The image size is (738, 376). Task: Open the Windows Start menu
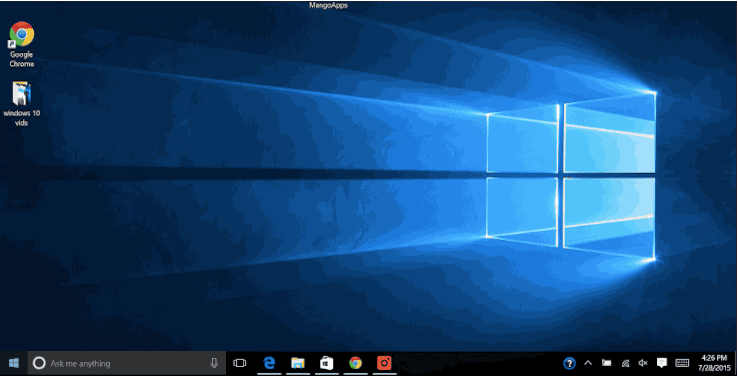(14, 363)
